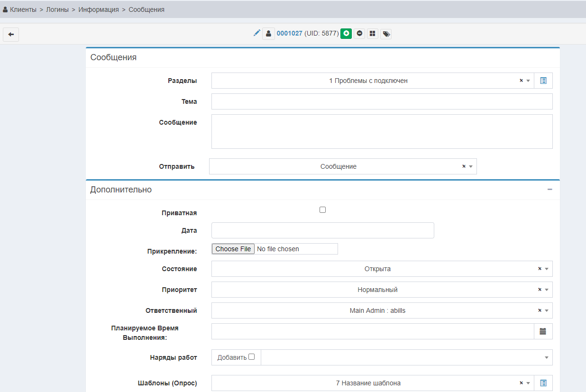
Task: Open the list icon beside Разделы
Action: [543, 81]
